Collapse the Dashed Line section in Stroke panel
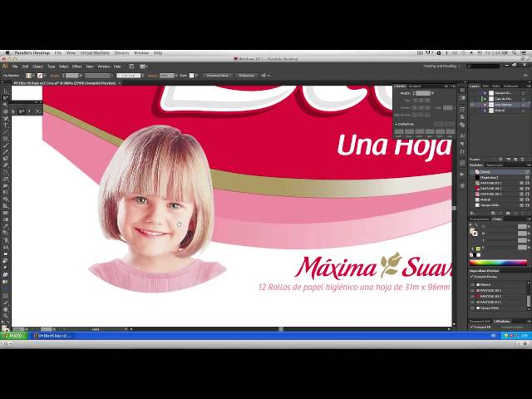532x399 pixels. pyautogui.click(x=396, y=124)
